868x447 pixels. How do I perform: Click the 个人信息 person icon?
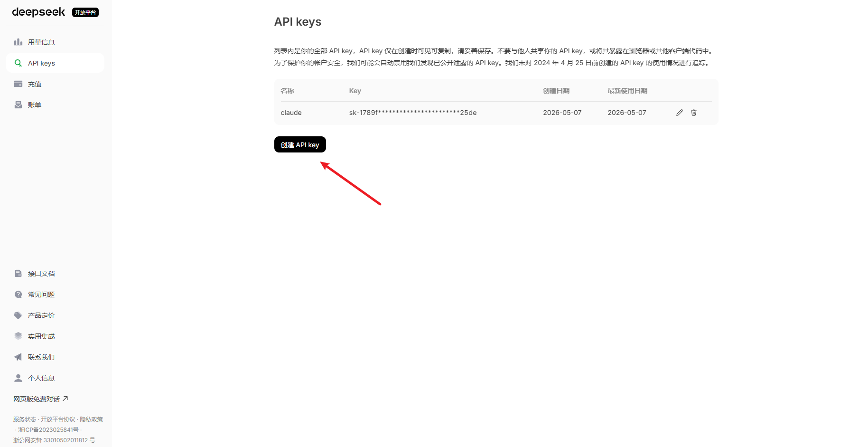[18, 378]
